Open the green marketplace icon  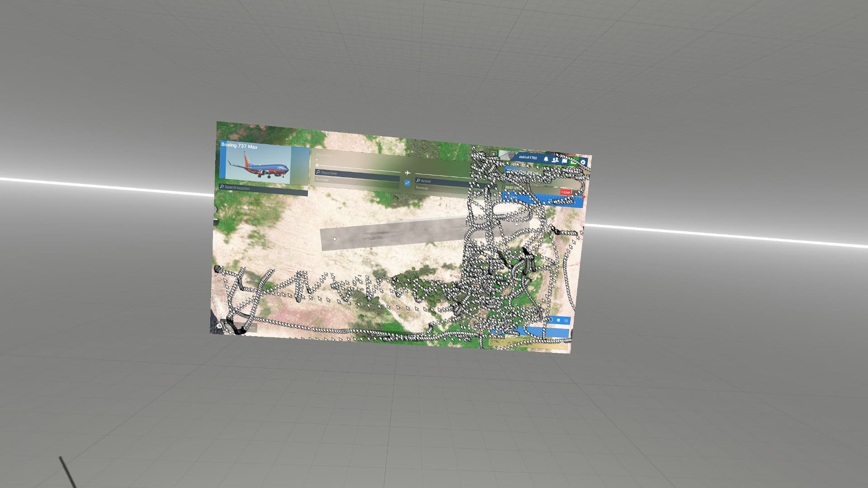[574, 161]
